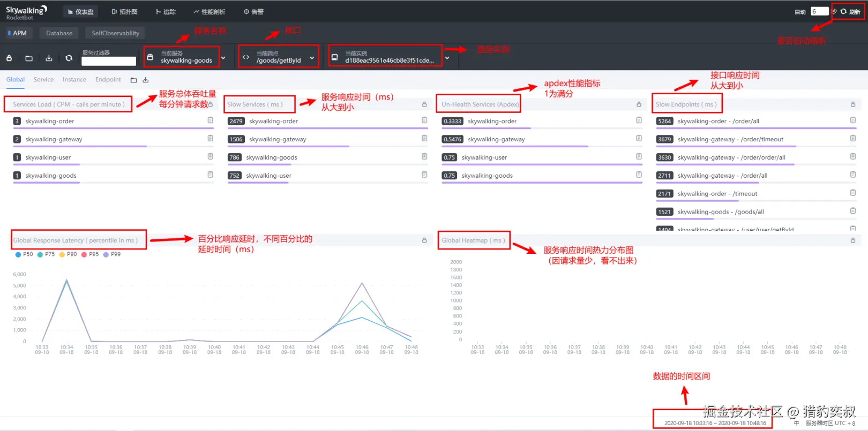Copy skywalking-order row in Slow Services panel
This screenshot has width=868, height=431.
pos(424,120)
